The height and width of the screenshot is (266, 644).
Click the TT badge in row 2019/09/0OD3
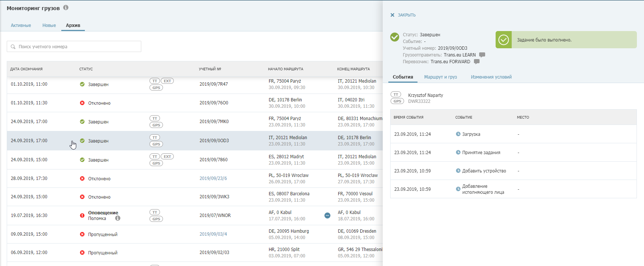[x=155, y=137]
